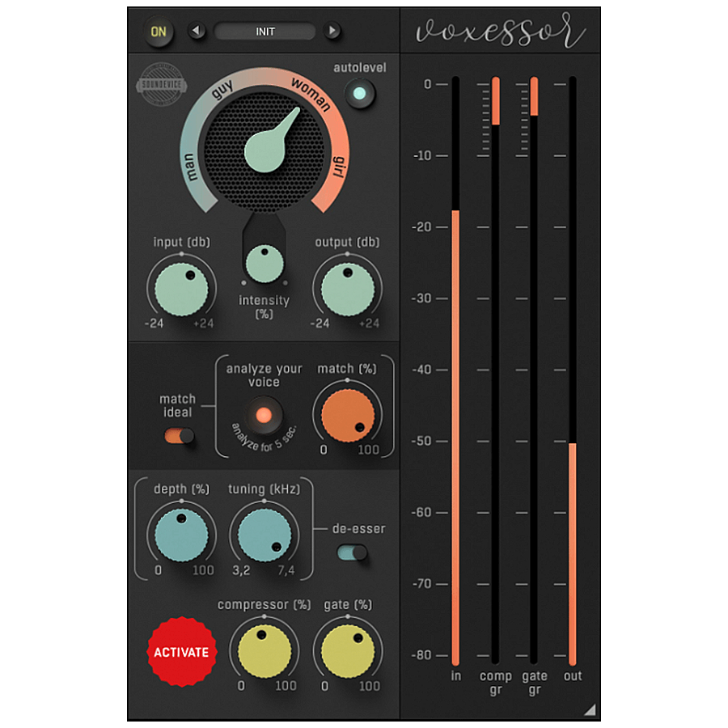Click the 'gate (%)' label
The height and width of the screenshot is (728, 728).
[x=348, y=604]
